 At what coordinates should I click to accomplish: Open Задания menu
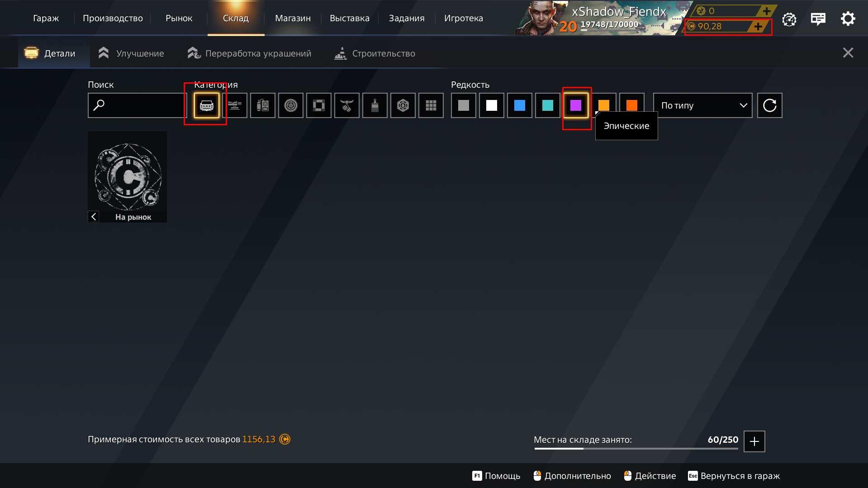click(407, 19)
